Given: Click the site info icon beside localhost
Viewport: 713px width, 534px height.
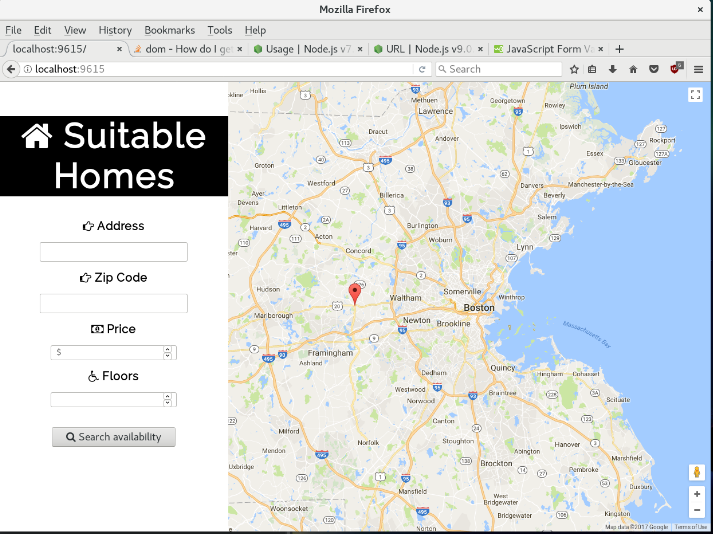Looking at the screenshot, I should 28,69.
